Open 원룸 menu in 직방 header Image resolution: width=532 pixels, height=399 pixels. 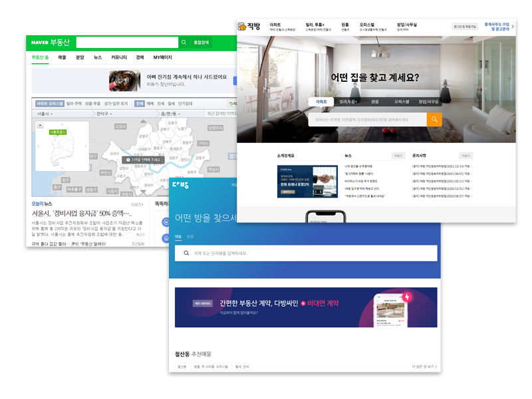(x=345, y=25)
